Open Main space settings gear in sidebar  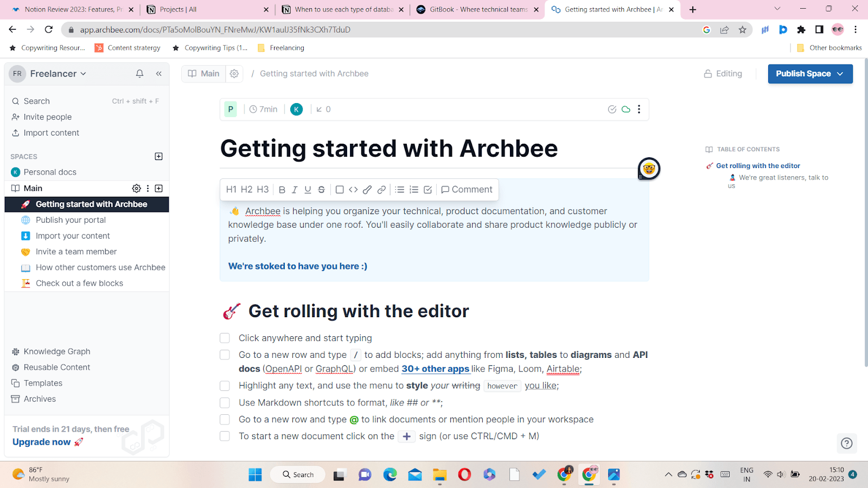click(136, 188)
